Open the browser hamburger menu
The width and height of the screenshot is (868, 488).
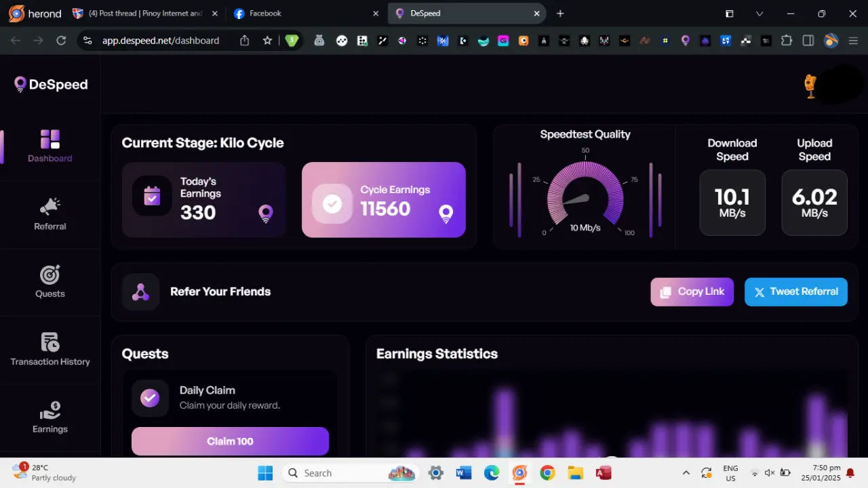pyautogui.click(x=853, y=41)
